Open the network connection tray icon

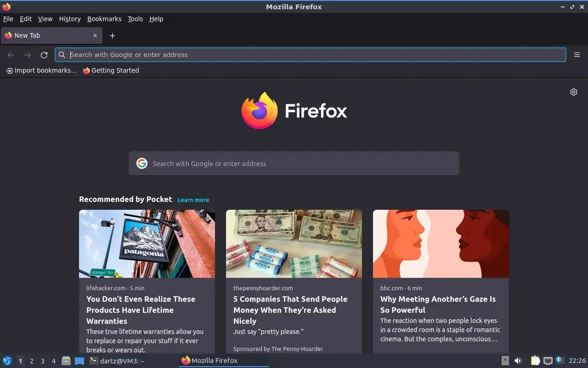548,361
